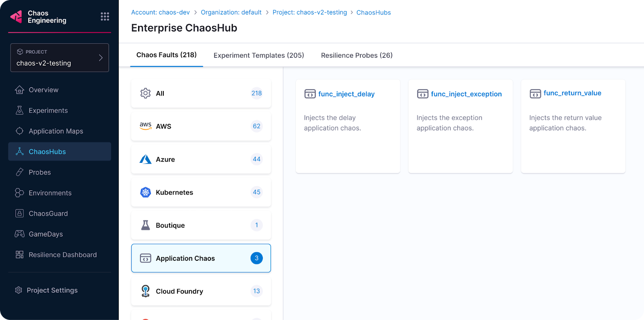Open the func_inject_delay fault link
This screenshot has height=320, width=644.
pos(347,94)
